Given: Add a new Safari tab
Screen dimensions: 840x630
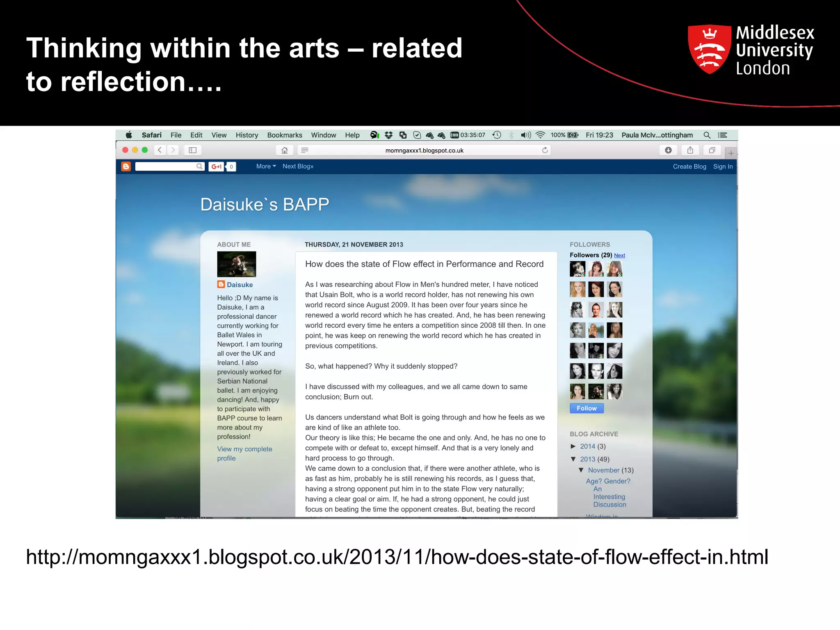Looking at the screenshot, I should tap(731, 153).
